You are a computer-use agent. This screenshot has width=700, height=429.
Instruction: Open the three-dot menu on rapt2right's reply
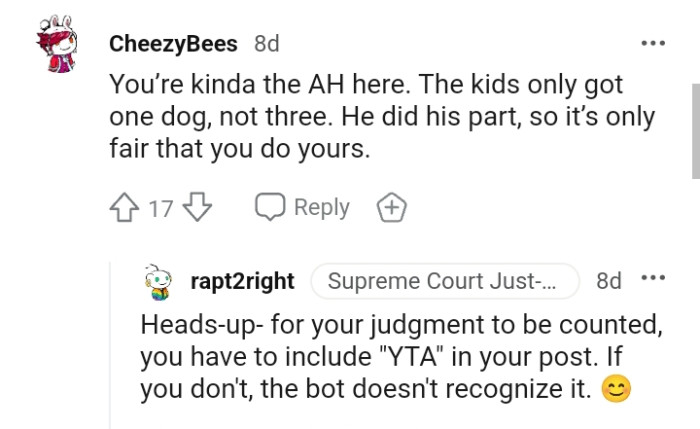[654, 281]
